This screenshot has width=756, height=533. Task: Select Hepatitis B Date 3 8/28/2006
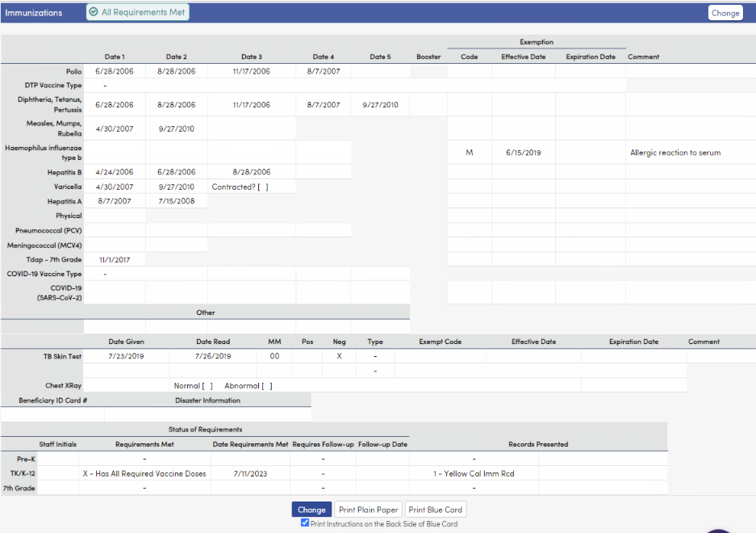[x=252, y=172]
